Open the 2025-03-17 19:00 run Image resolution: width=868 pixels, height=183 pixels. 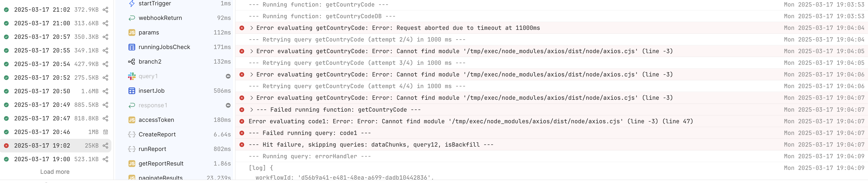pyautogui.click(x=56, y=159)
